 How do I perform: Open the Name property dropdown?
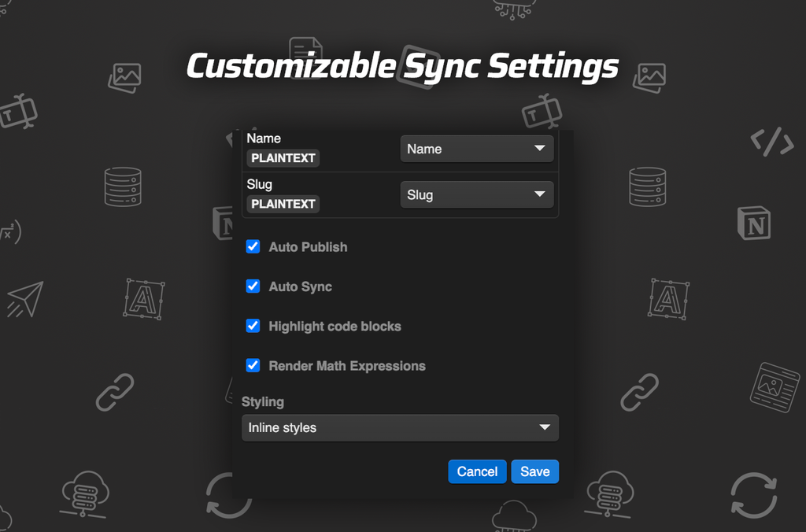click(x=476, y=148)
